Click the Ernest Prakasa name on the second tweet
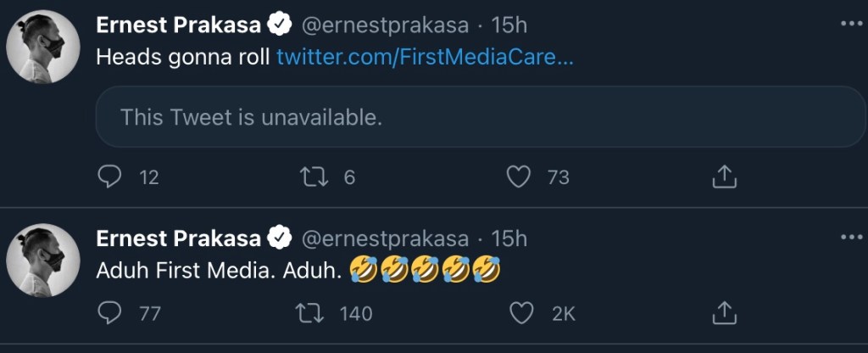The image size is (868, 353). pos(178,238)
